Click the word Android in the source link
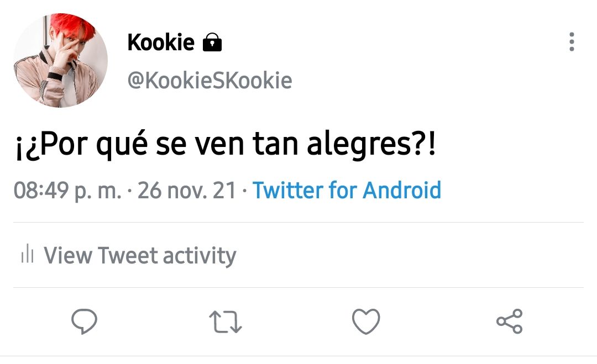597x364 pixels. (402, 190)
